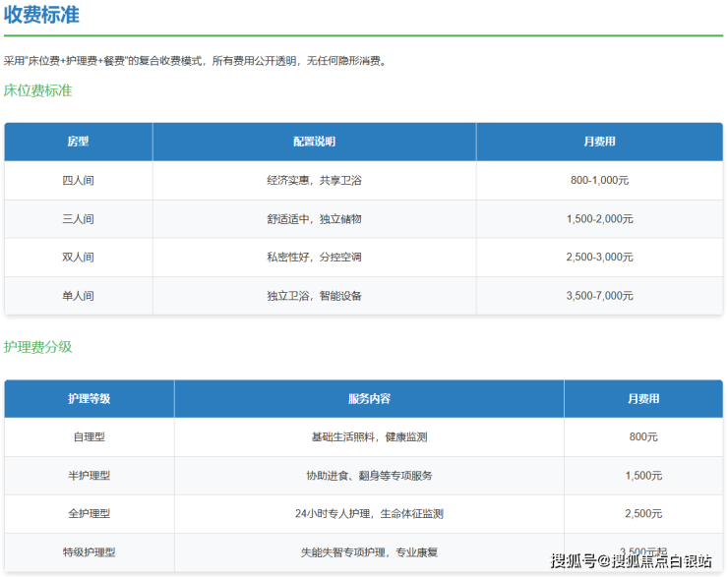
Task: Click the 护理费分级 section title
Action: [37, 347]
